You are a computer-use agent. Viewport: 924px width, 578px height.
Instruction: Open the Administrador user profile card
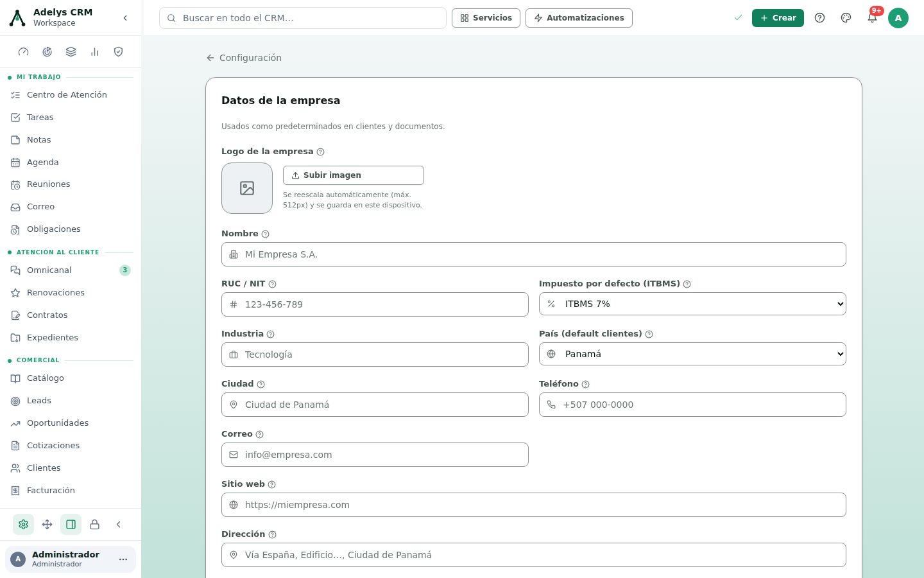pyautogui.click(x=71, y=559)
